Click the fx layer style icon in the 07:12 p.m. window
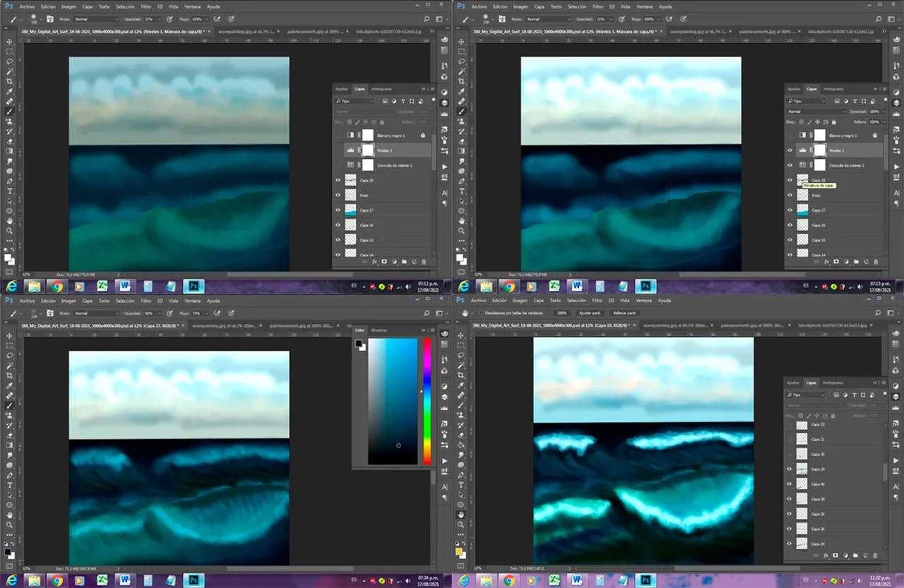 click(x=375, y=261)
